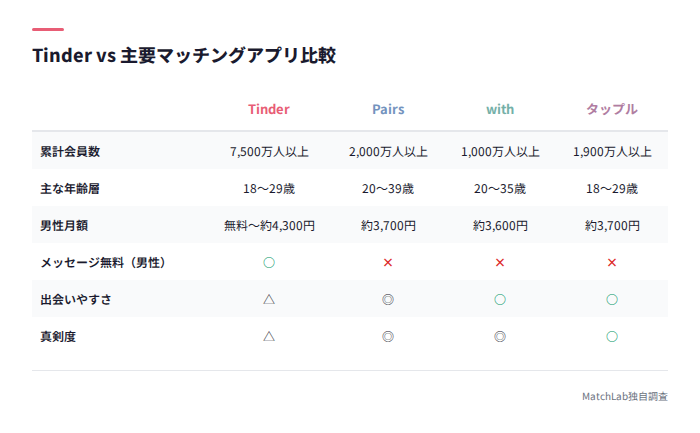Image resolution: width=700 pixels, height=433 pixels.
Task: Select the with column header
Action: (x=500, y=109)
